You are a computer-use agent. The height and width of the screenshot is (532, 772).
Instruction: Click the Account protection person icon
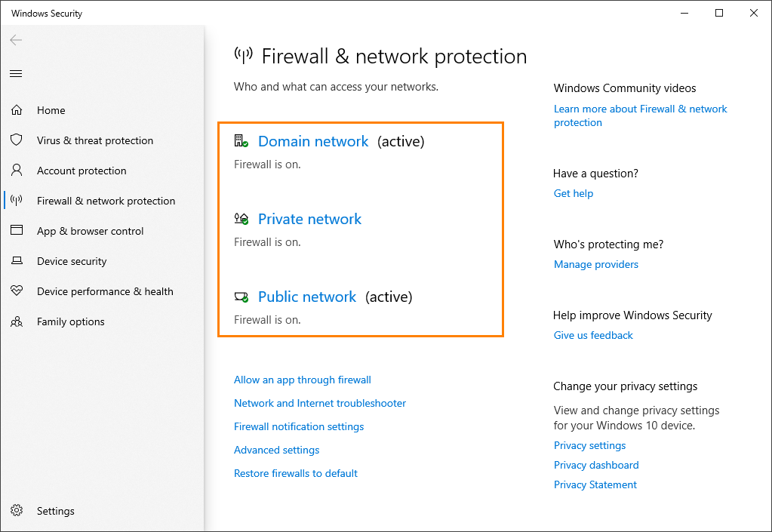click(x=17, y=171)
